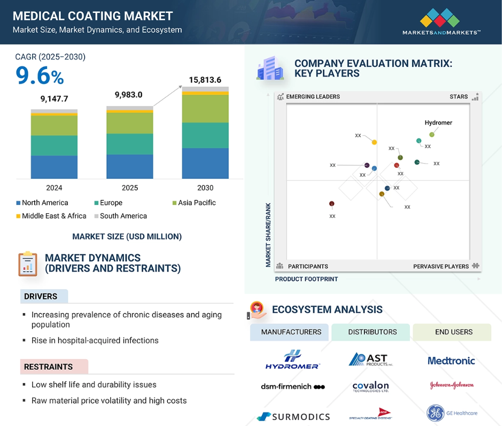Click the Restraints section label
Image resolution: width=504 pixels, height=426 pixels.
54,367
